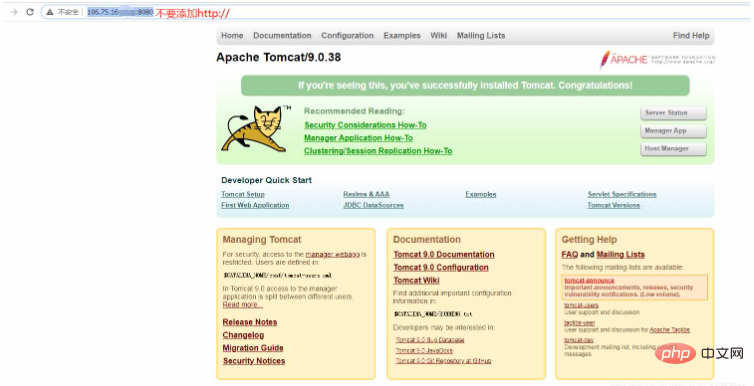
Task: Open the Security Notices link
Action: tap(254, 361)
